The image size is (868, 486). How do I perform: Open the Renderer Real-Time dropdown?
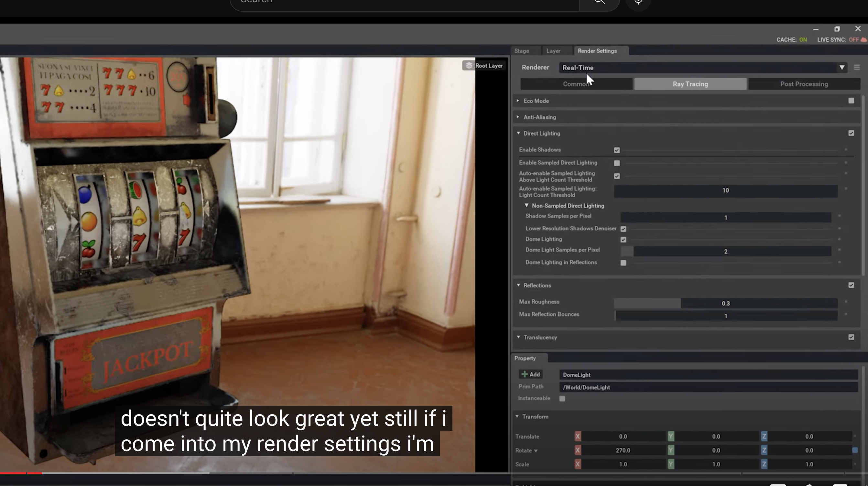click(x=841, y=67)
